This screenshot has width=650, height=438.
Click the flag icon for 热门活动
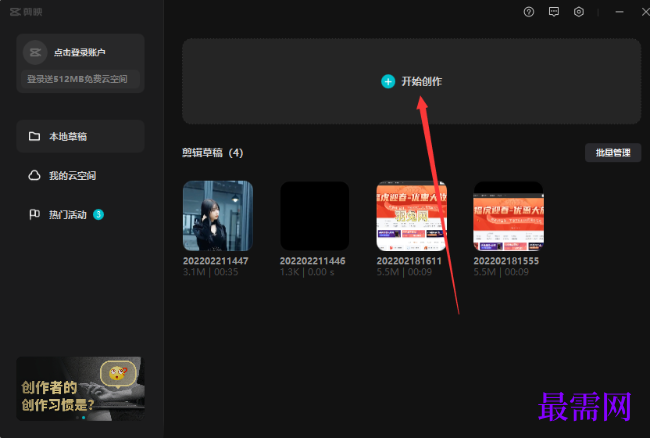point(34,214)
